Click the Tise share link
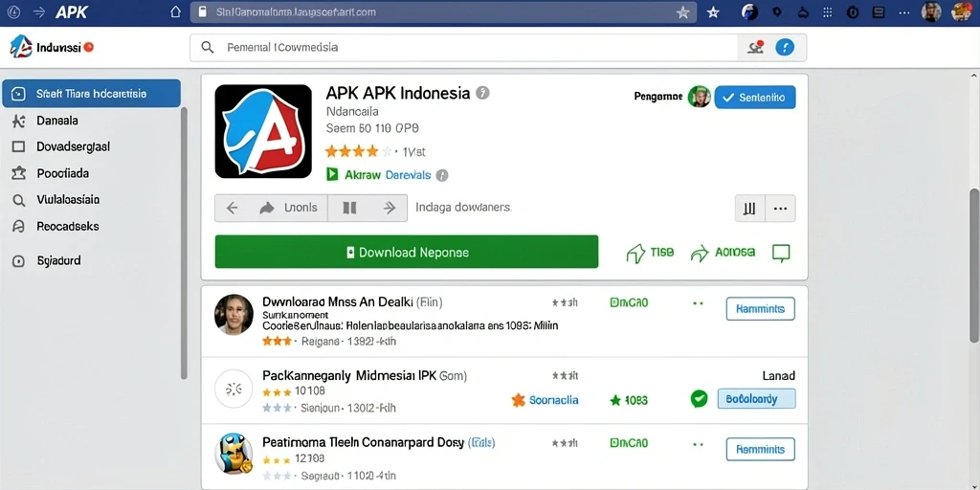 coord(650,253)
